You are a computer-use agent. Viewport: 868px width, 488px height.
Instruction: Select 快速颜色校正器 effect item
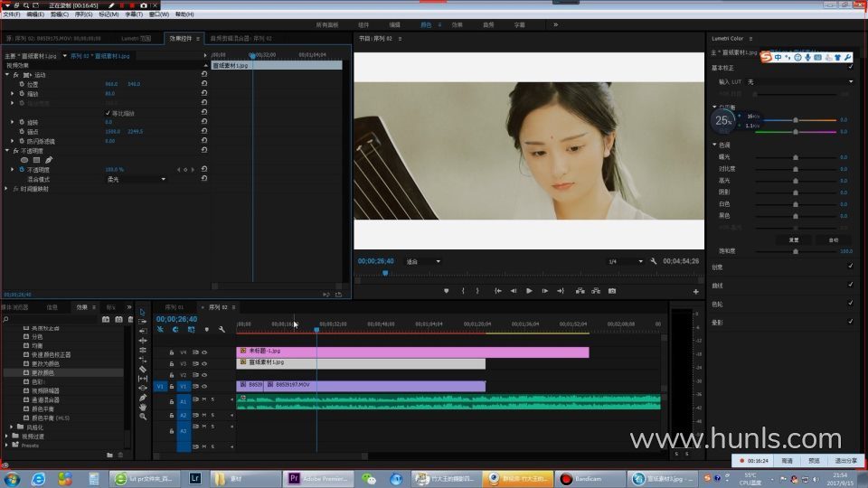51,354
